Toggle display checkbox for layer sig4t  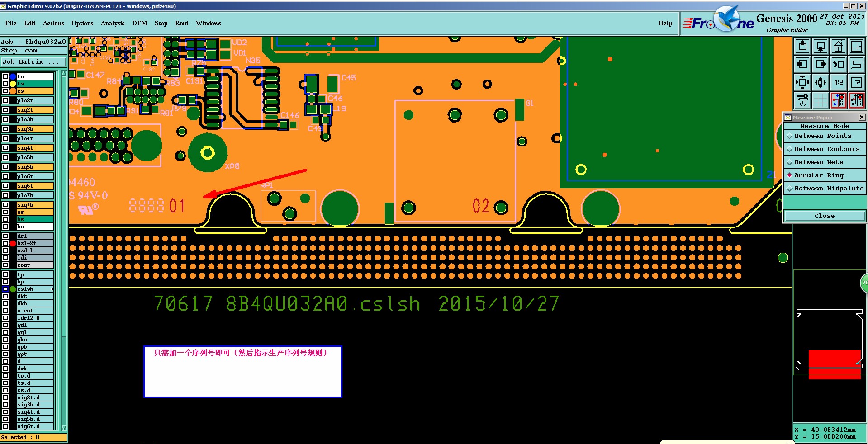pyautogui.click(x=5, y=148)
